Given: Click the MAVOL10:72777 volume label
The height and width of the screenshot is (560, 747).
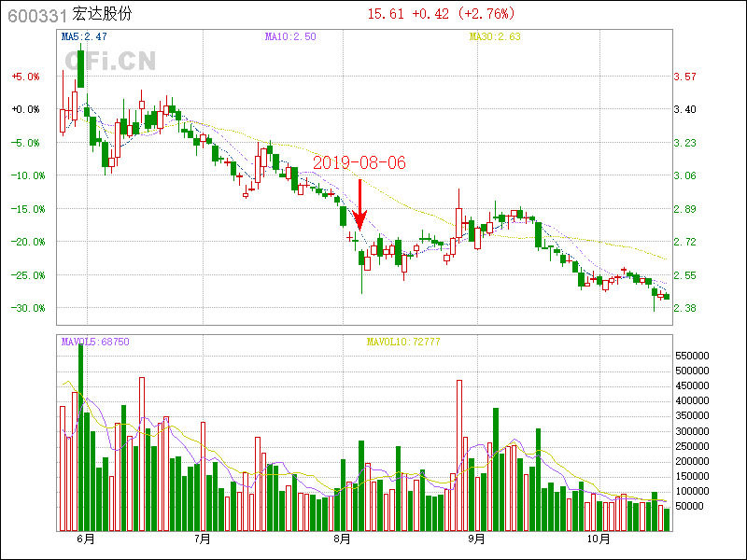Looking at the screenshot, I should [x=402, y=343].
